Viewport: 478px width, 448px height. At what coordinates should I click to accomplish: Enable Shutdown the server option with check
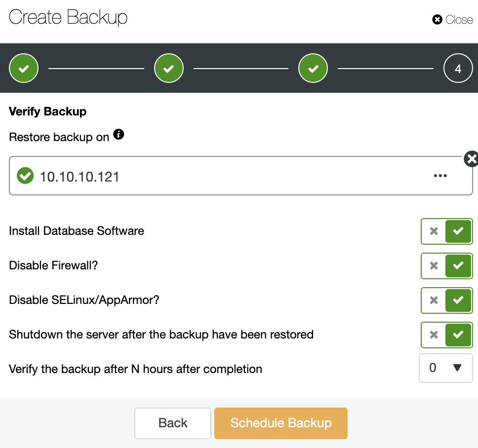tap(458, 335)
